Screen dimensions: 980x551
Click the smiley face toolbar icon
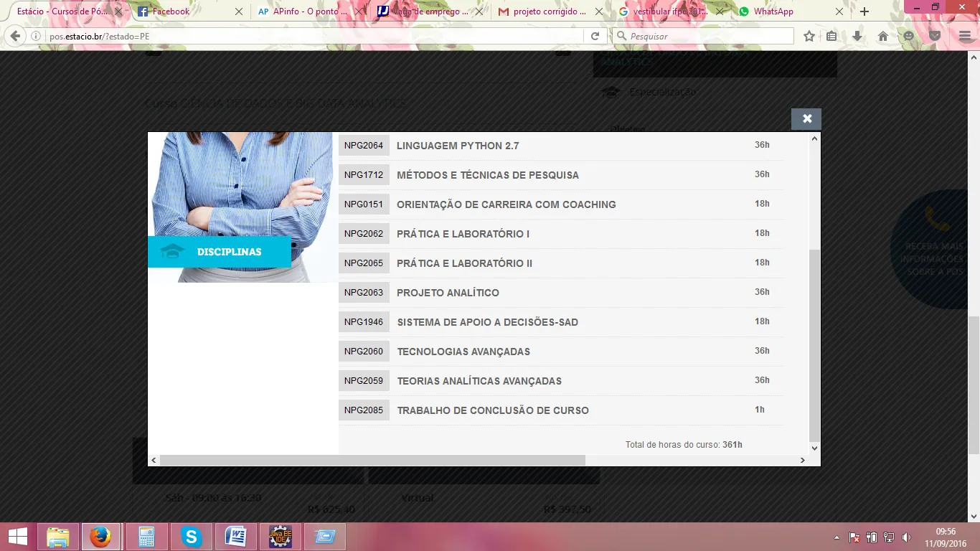click(908, 36)
